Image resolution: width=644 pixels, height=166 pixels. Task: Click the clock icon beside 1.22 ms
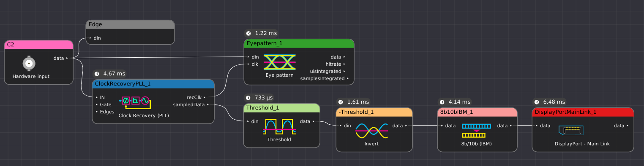(248, 33)
